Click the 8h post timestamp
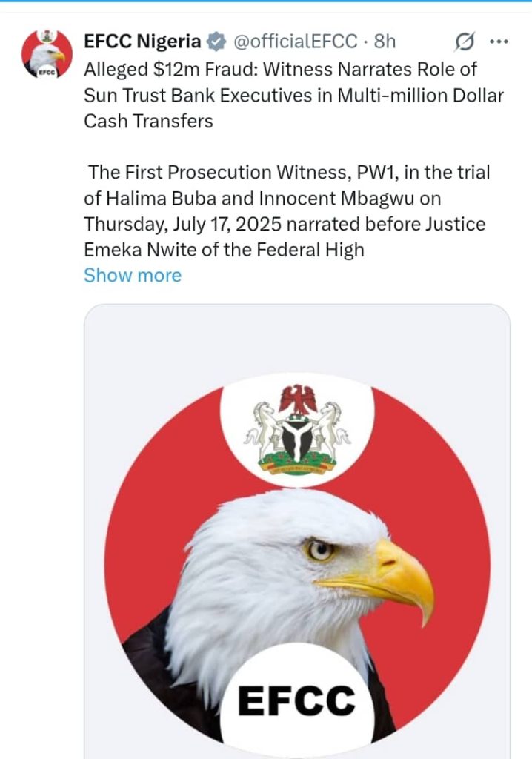The height and width of the screenshot is (759, 532). click(385, 42)
